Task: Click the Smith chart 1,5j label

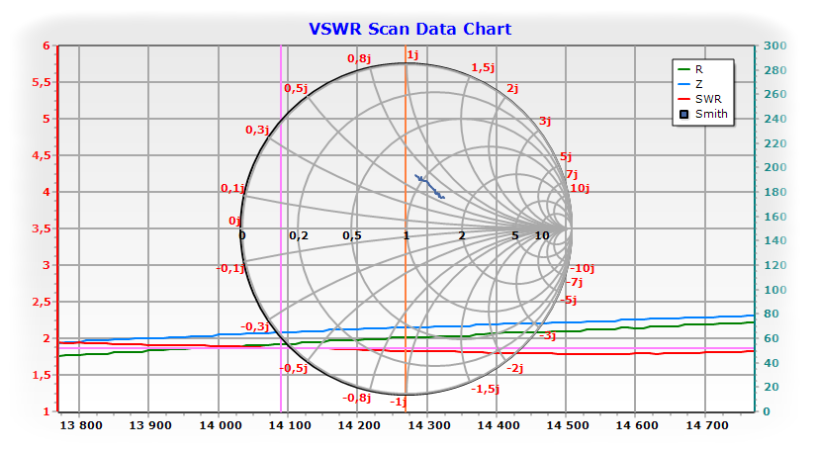Action: 483,68
